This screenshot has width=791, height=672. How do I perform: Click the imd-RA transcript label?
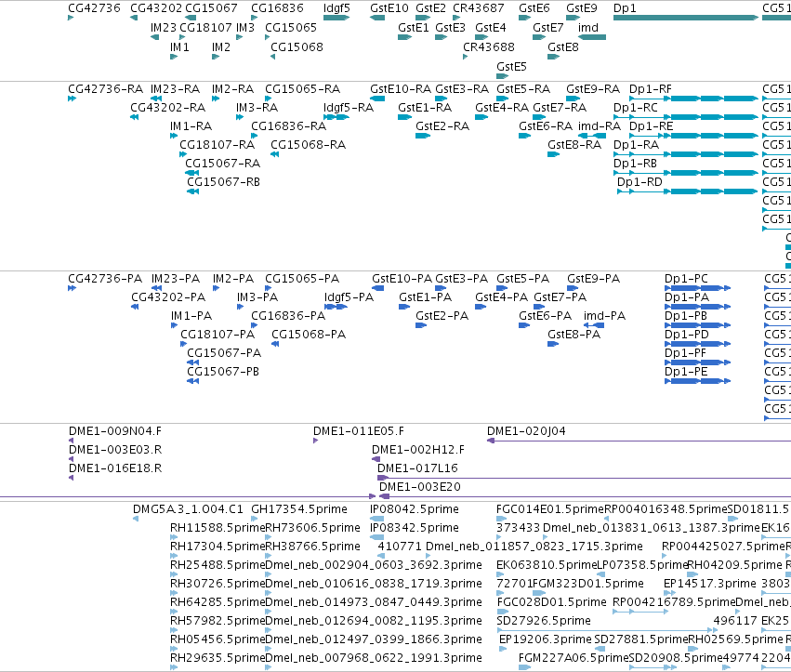pyautogui.click(x=600, y=126)
